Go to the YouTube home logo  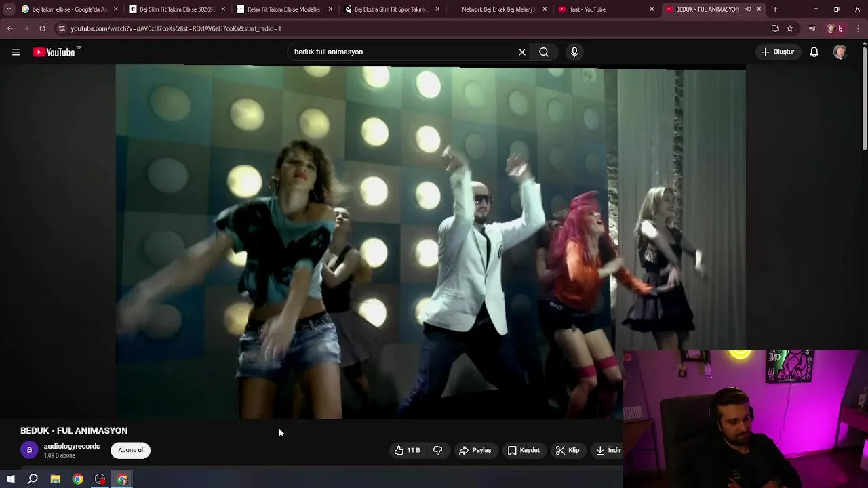(x=54, y=52)
